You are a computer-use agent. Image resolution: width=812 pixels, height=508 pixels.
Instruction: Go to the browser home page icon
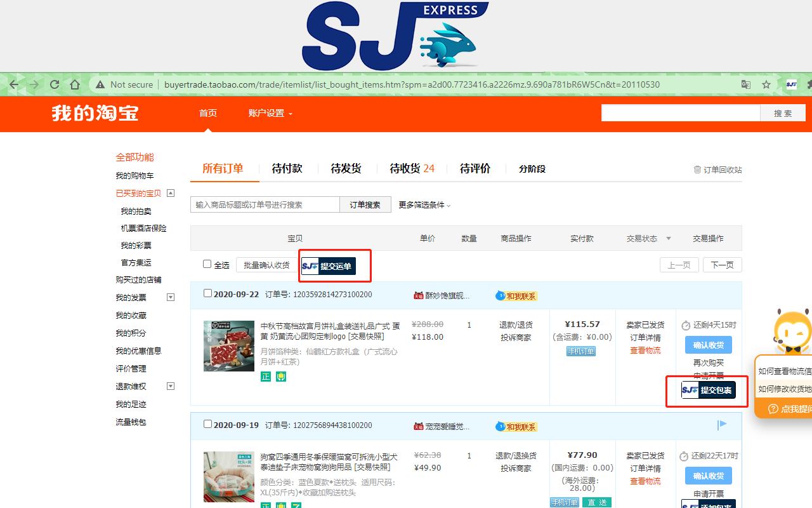[75, 84]
